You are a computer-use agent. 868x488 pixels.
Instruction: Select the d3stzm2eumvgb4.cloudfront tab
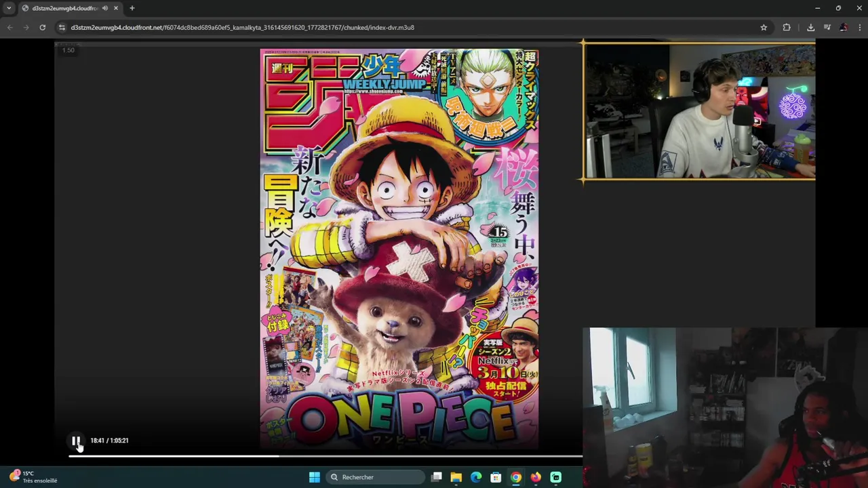[x=65, y=8]
